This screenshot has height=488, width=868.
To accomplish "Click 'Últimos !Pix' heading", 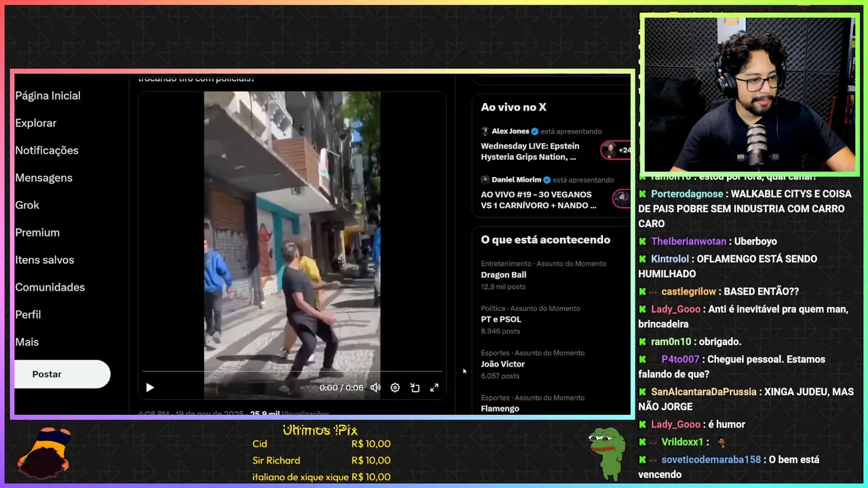I will click(320, 430).
